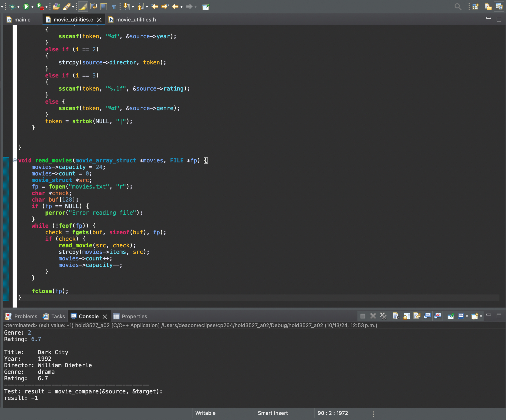The height and width of the screenshot is (420, 506).
Task: Jump to next annotation in the editor
Action: (126, 7)
